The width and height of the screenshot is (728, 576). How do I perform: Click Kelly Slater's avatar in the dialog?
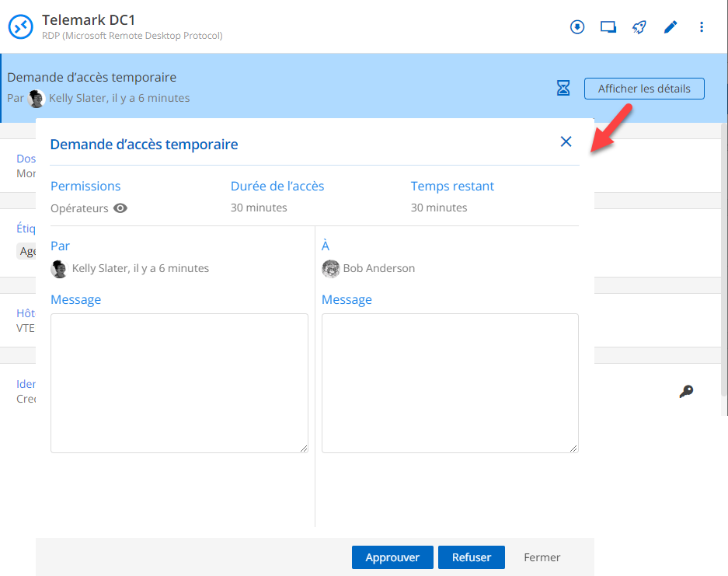(59, 269)
